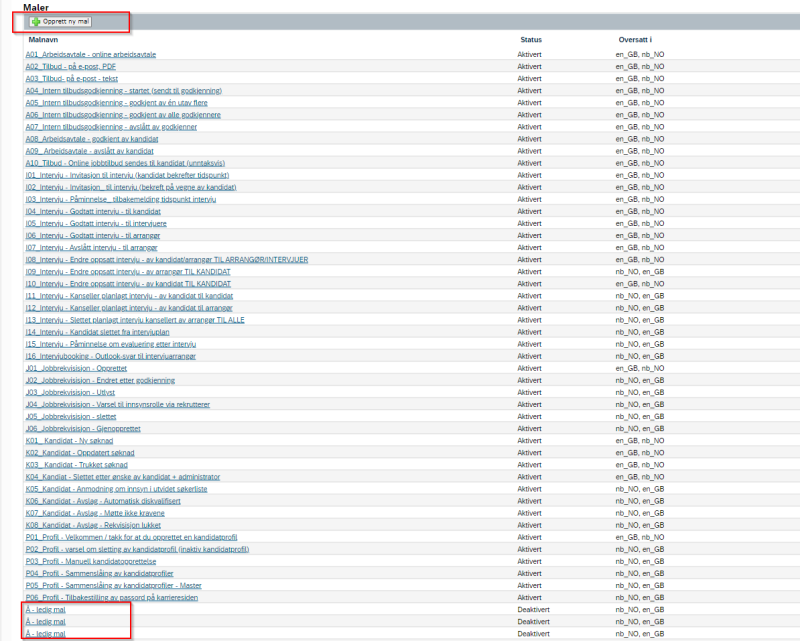Open P06 Tilbakestilling av passord på karrieresiden
This screenshot has height=641, width=800.
coord(112,598)
